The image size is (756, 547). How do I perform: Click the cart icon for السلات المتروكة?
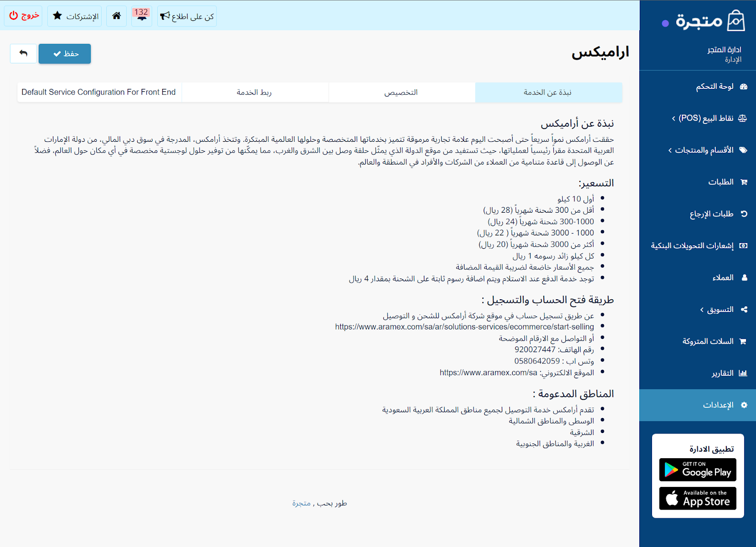743,341
